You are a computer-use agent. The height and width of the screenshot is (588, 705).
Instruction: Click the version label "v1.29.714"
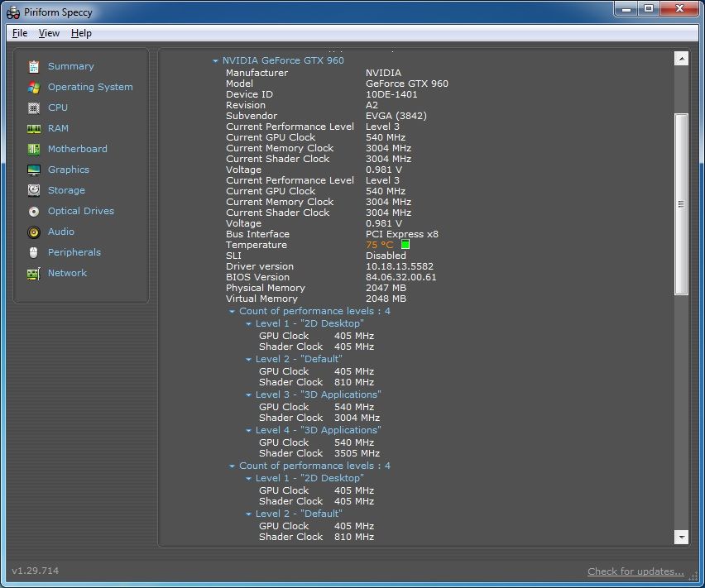[35, 571]
